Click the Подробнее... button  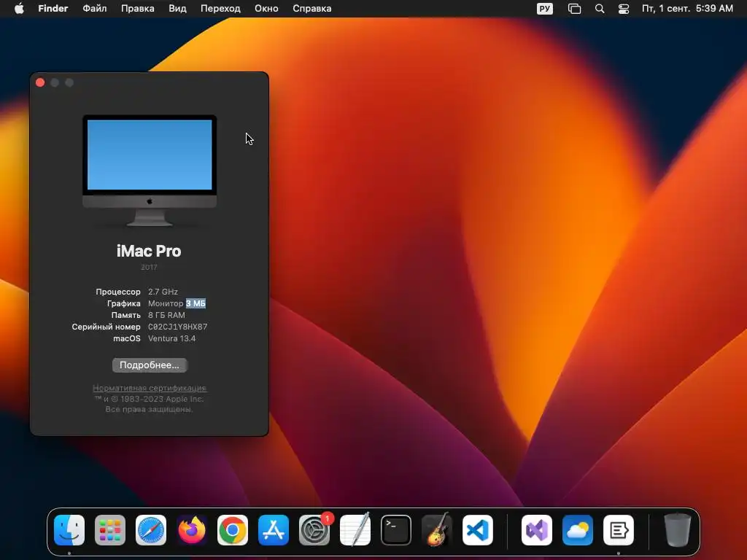point(150,365)
